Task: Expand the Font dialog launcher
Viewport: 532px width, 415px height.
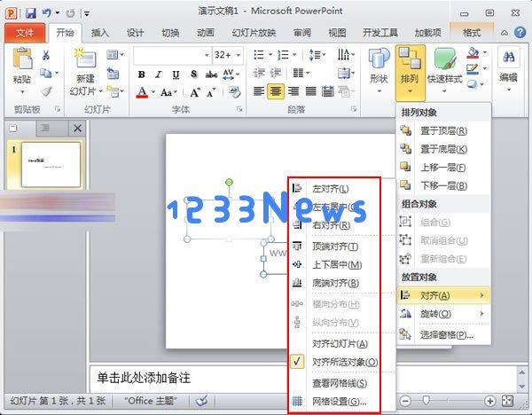Action: pyautogui.click(x=239, y=109)
